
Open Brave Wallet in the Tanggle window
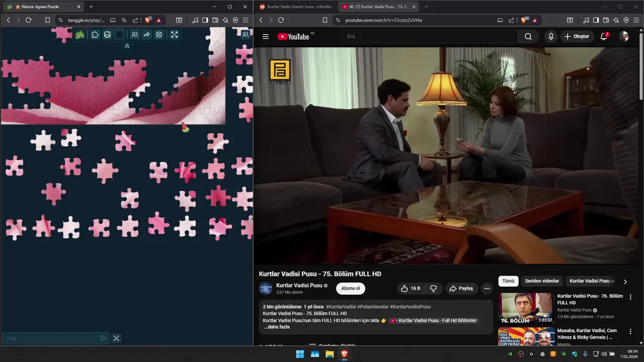[x=215, y=20]
